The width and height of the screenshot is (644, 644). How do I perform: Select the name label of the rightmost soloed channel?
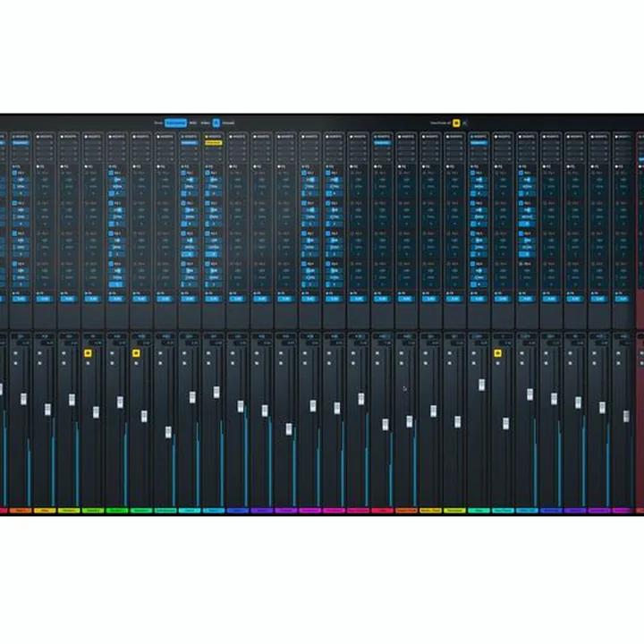503,511
